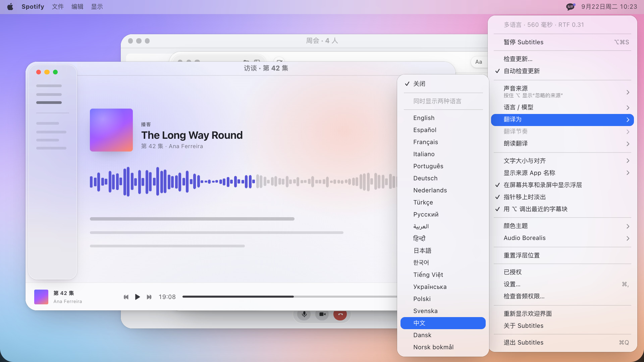Click the podcast cover artwork

(x=111, y=130)
